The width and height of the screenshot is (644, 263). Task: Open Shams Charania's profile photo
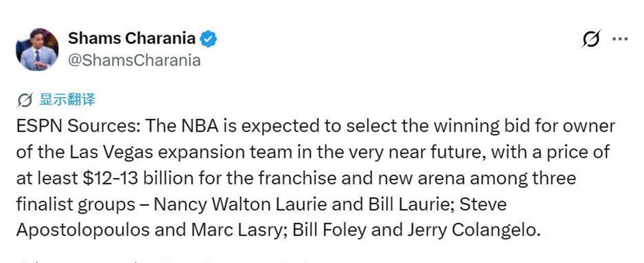click(x=36, y=49)
